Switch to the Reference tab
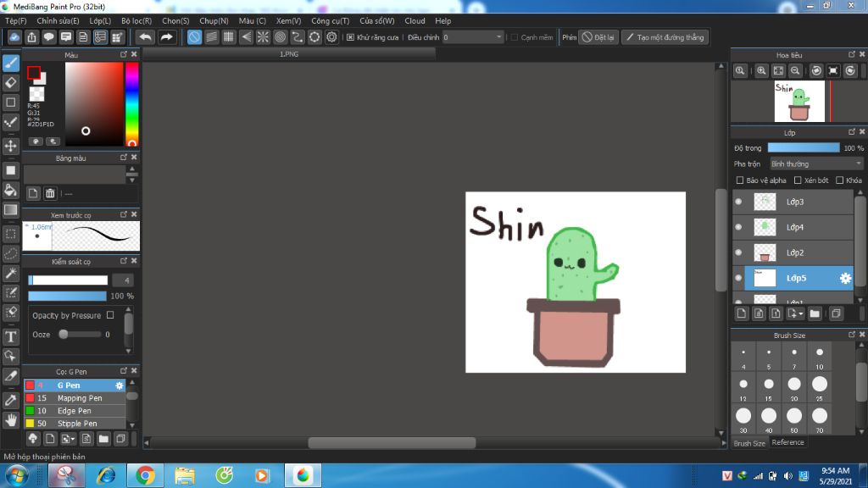Viewport: 868px width, 488px height. tap(787, 442)
